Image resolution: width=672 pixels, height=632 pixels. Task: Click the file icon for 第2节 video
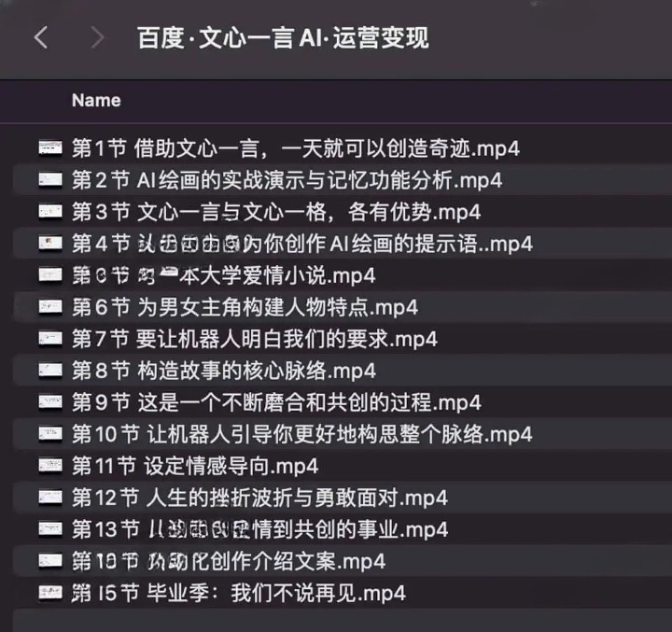[50, 180]
